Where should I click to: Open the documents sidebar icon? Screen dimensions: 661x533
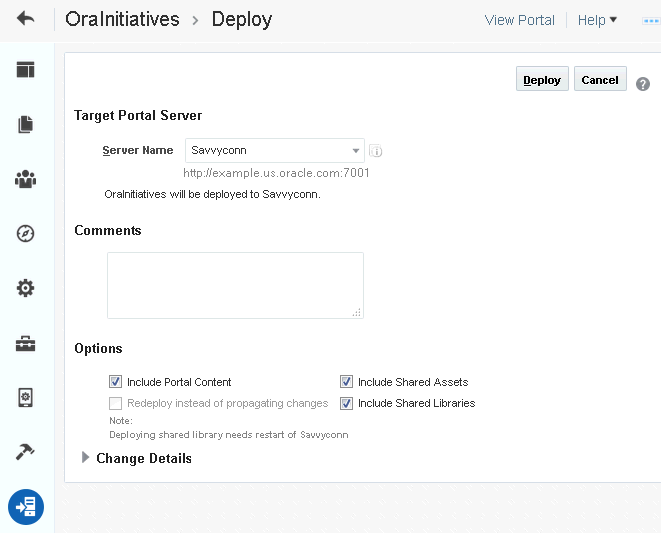(25, 124)
